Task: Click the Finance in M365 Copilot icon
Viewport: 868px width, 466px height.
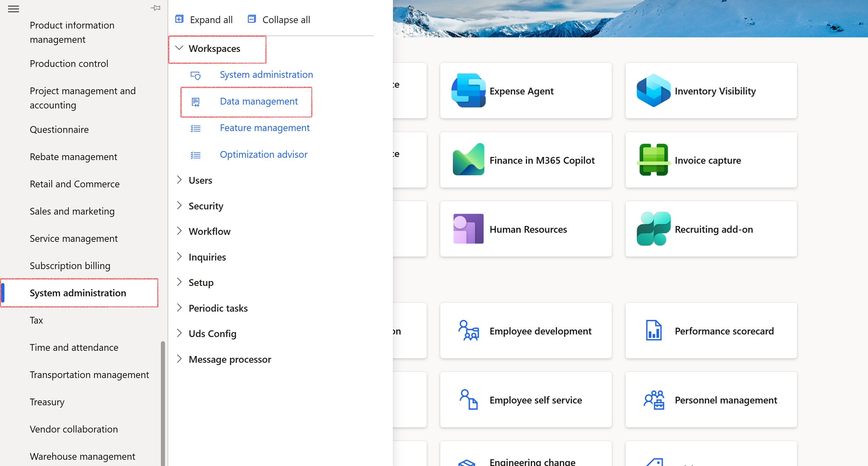Action: pos(468,160)
